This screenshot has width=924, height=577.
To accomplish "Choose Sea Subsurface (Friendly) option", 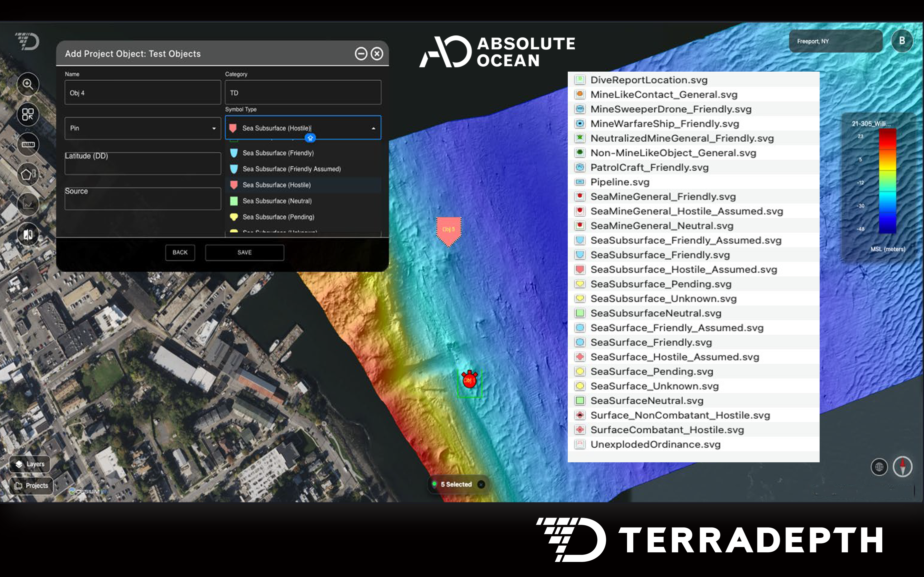I will 304,153.
